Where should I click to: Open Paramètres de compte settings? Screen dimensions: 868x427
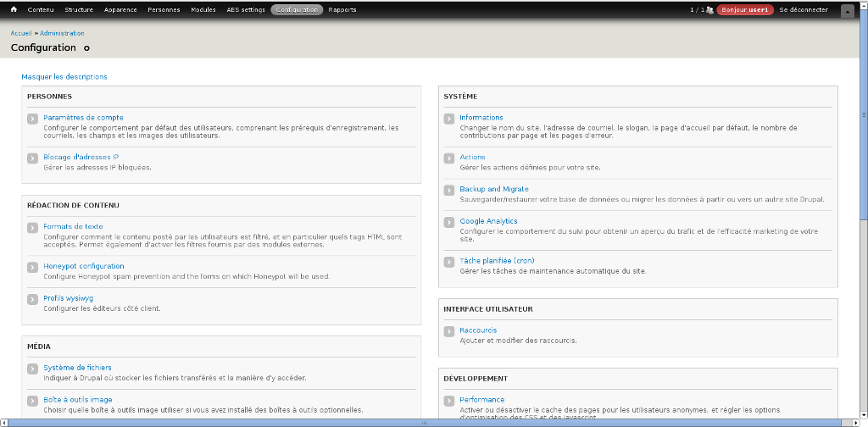pos(84,117)
